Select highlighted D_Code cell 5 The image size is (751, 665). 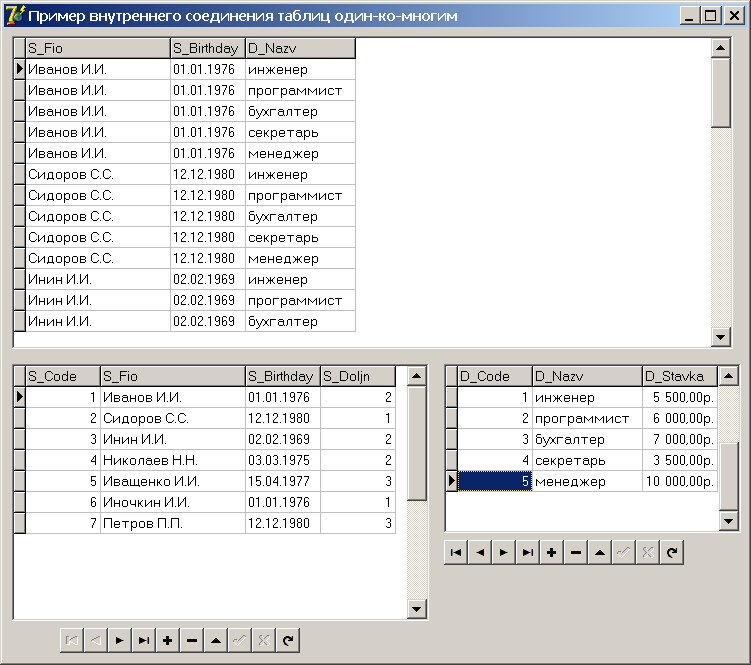(x=495, y=482)
